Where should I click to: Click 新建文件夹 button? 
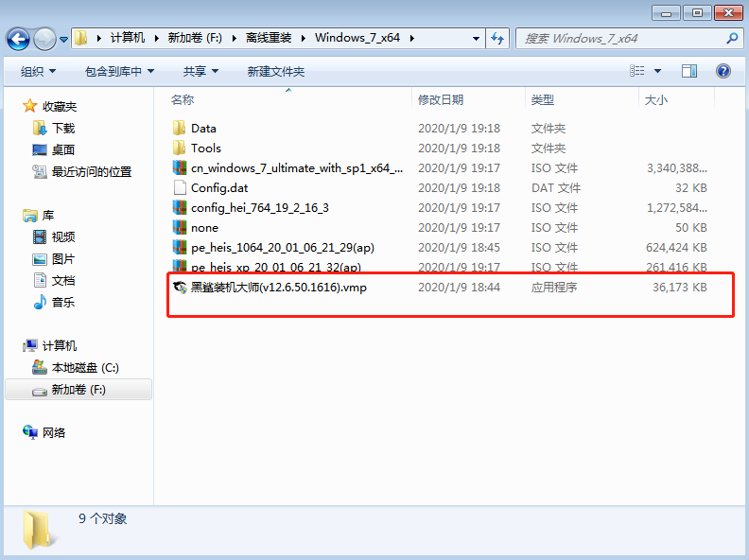275,71
